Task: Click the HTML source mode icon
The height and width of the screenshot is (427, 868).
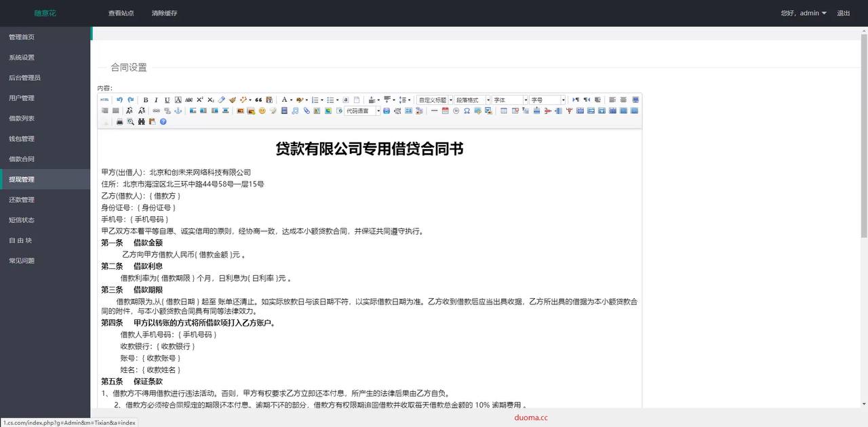Action: coord(104,100)
